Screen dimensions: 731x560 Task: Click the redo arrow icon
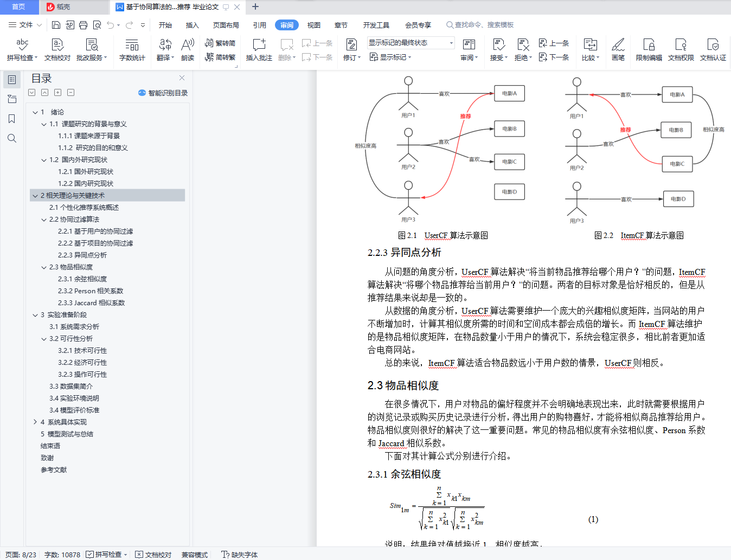point(130,25)
